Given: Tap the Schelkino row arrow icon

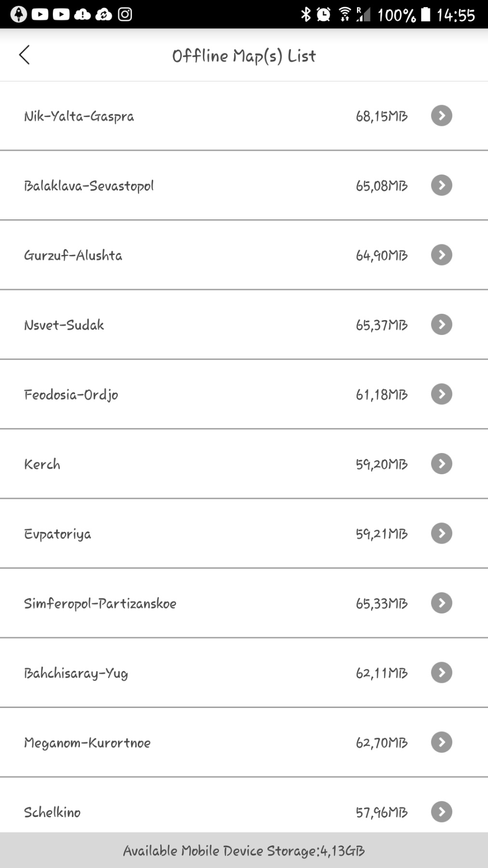Looking at the screenshot, I should click(441, 812).
